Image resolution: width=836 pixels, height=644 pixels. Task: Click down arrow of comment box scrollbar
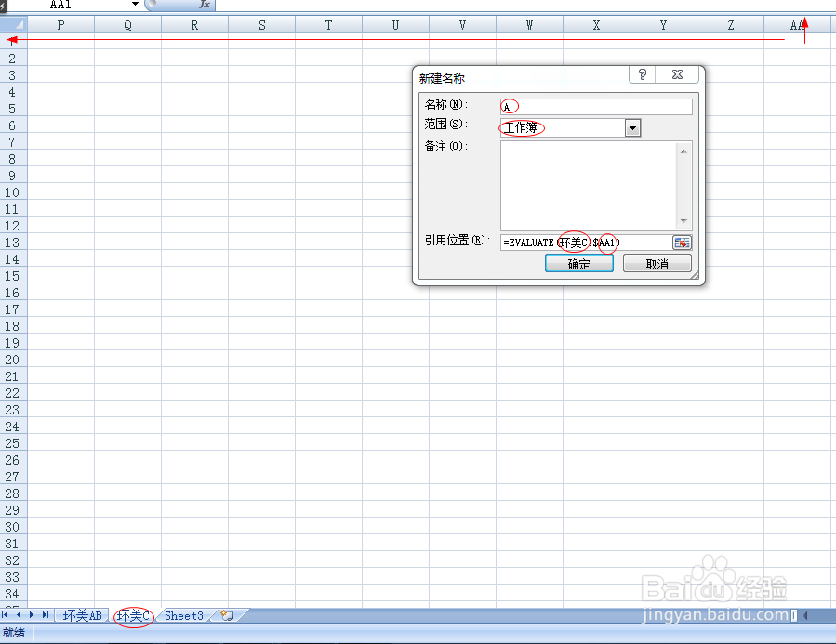684,221
